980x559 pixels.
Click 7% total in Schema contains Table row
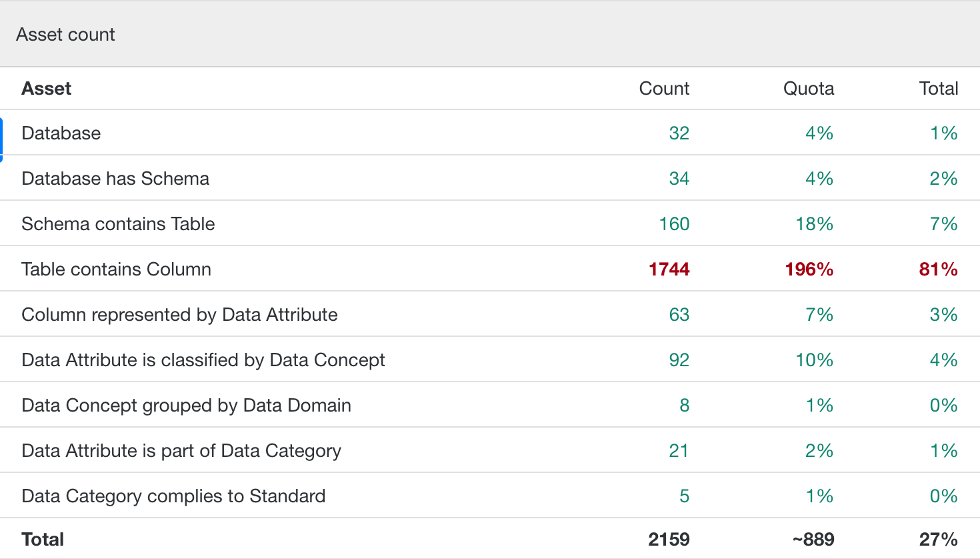tap(944, 224)
